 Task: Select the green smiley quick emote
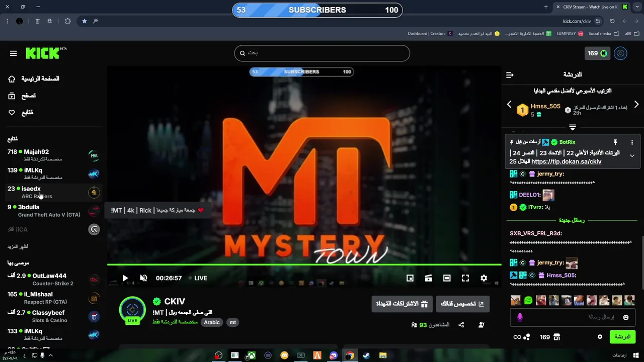point(528,301)
